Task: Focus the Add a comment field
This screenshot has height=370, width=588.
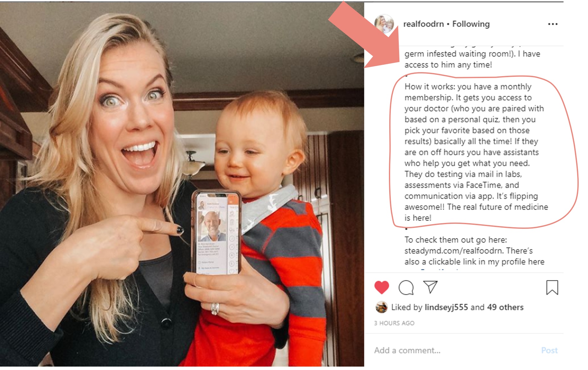Action: coord(455,350)
